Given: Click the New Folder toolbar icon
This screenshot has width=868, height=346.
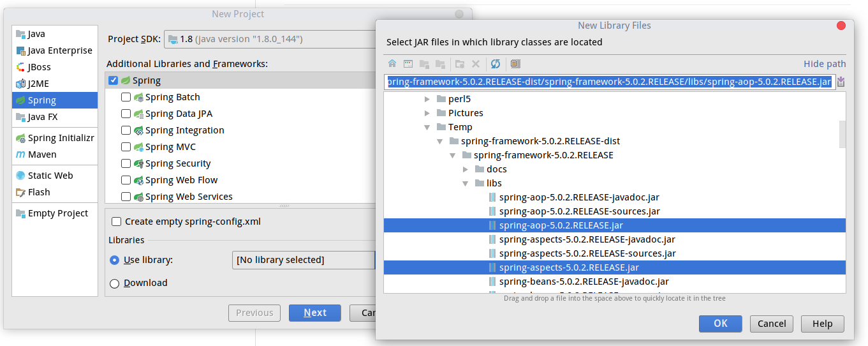Looking at the screenshot, I should pyautogui.click(x=459, y=64).
